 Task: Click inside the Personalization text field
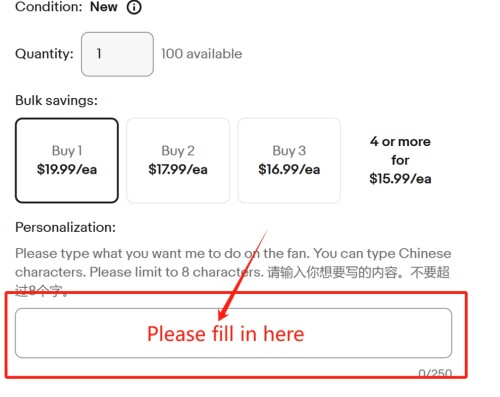point(233,333)
